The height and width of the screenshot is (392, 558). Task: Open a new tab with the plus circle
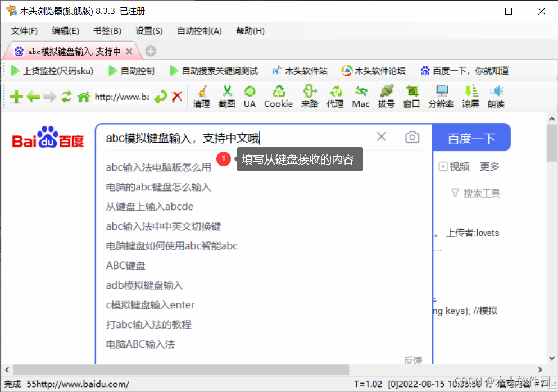[x=151, y=51]
